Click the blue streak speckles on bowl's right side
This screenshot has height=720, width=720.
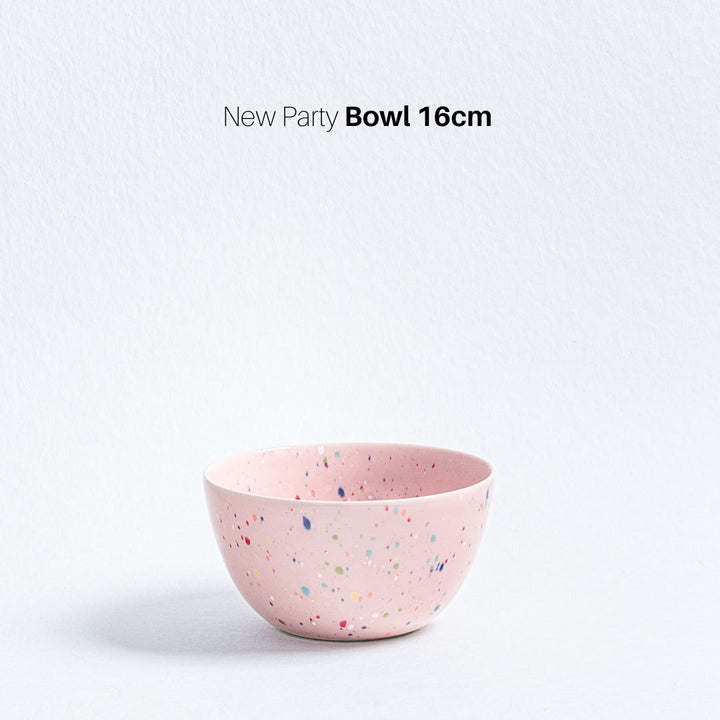click(x=440, y=566)
